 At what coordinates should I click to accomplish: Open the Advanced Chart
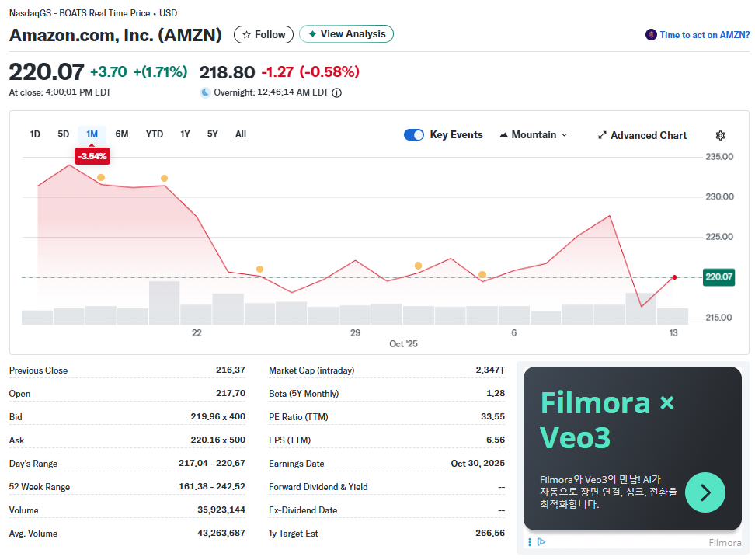[x=642, y=135]
